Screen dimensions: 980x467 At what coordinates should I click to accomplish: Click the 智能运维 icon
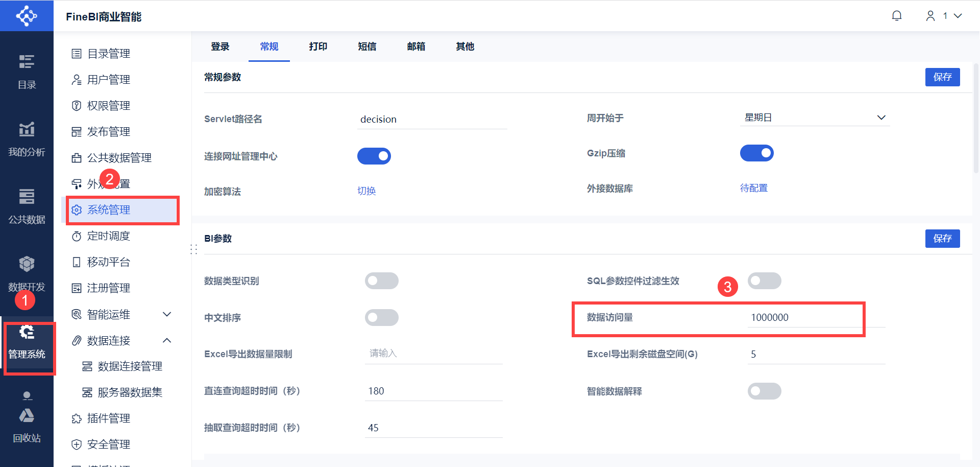(x=77, y=314)
